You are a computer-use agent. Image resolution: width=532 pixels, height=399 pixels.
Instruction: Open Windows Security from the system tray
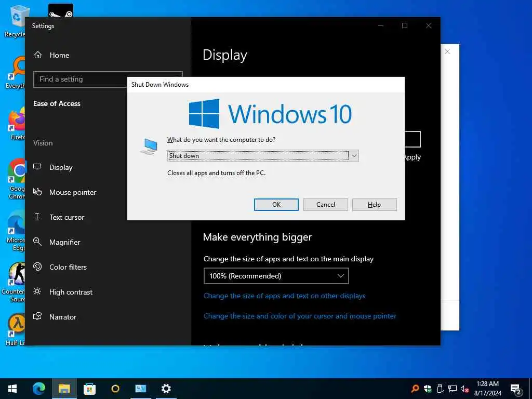(428, 389)
